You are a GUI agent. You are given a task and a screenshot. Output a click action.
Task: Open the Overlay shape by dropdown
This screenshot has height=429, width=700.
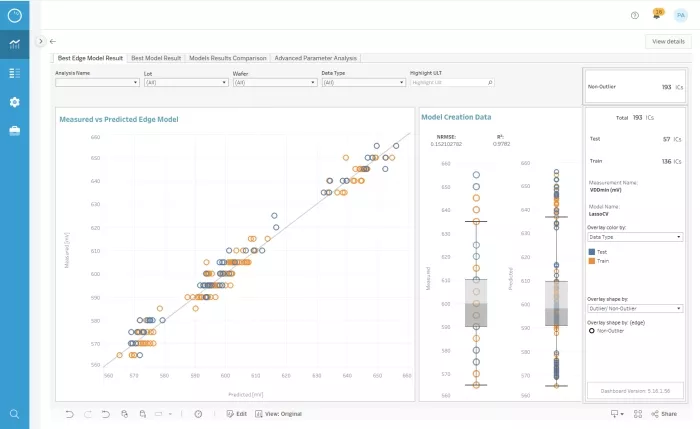coord(635,309)
